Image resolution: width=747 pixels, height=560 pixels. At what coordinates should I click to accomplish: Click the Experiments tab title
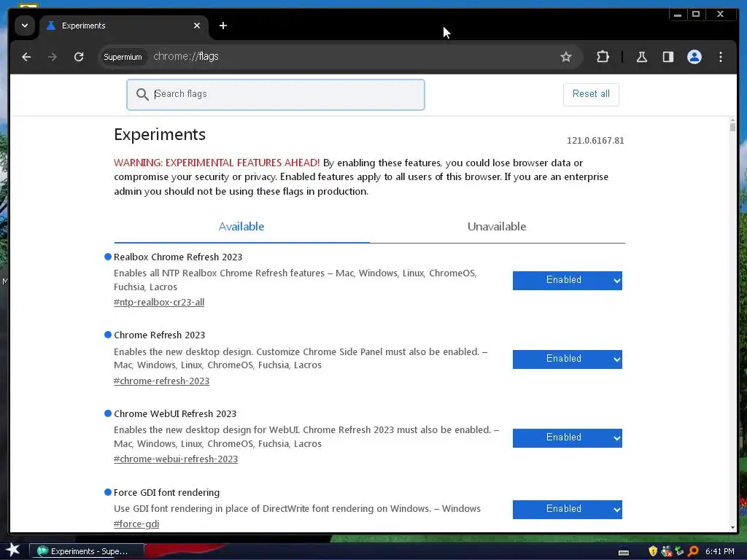point(83,26)
